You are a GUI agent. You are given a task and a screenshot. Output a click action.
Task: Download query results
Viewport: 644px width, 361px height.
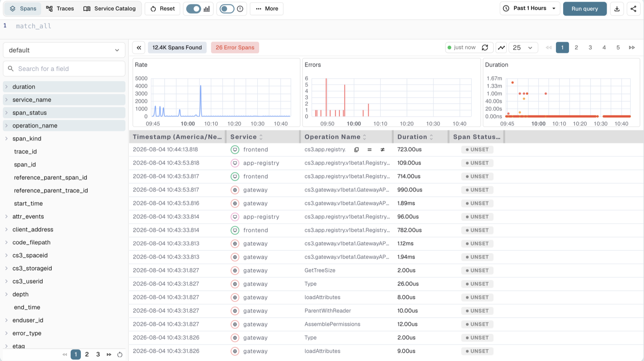pos(617,8)
